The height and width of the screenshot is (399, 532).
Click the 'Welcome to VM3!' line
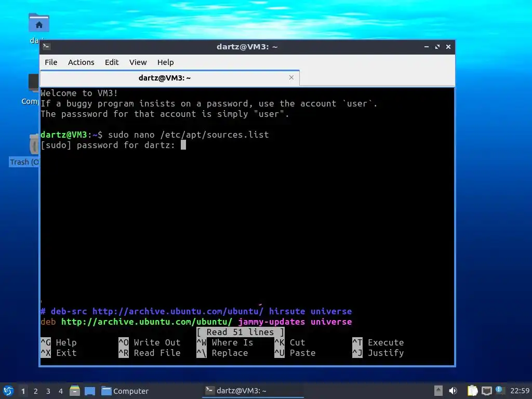coord(79,93)
